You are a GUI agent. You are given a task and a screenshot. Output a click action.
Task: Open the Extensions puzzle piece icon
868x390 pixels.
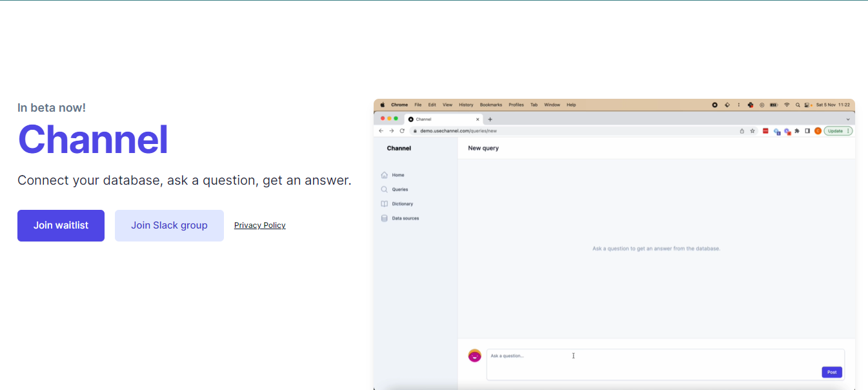pos(797,130)
